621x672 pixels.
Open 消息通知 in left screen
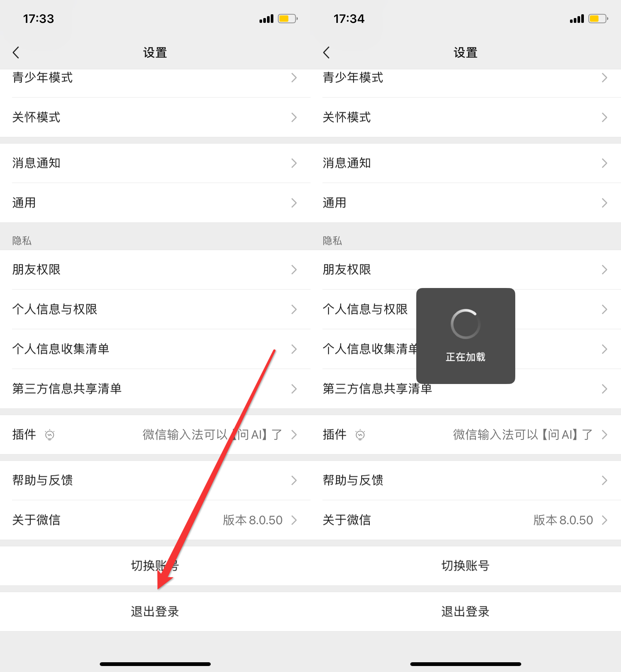click(155, 163)
